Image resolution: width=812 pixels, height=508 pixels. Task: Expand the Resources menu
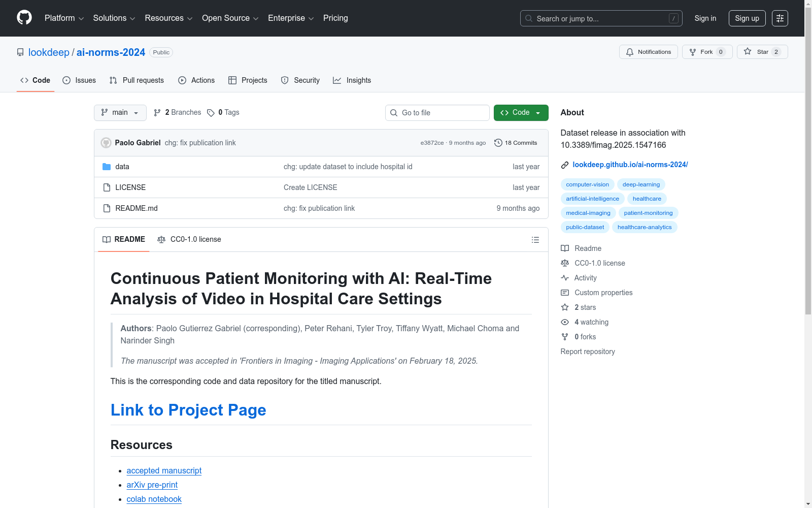pyautogui.click(x=168, y=18)
